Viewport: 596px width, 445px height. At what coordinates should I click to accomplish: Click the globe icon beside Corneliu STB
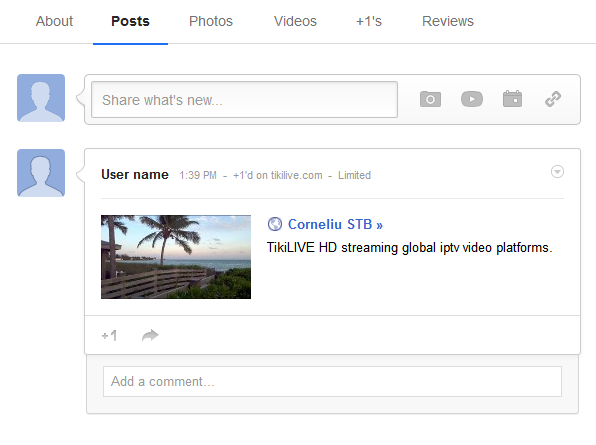[275, 224]
